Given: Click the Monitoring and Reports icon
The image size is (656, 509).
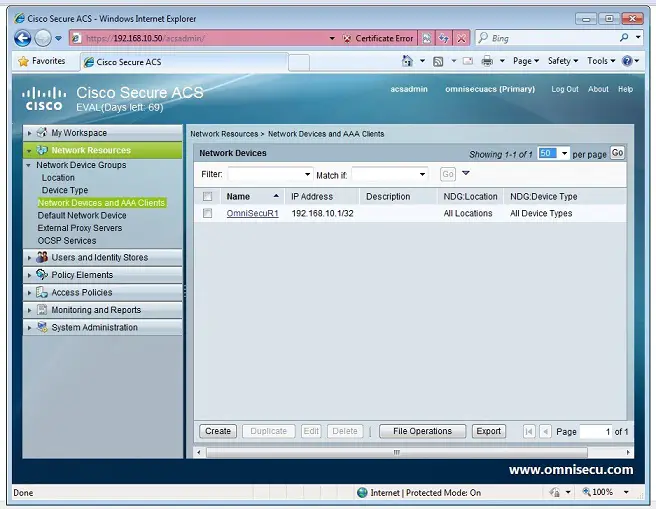Looking at the screenshot, I should (42, 309).
